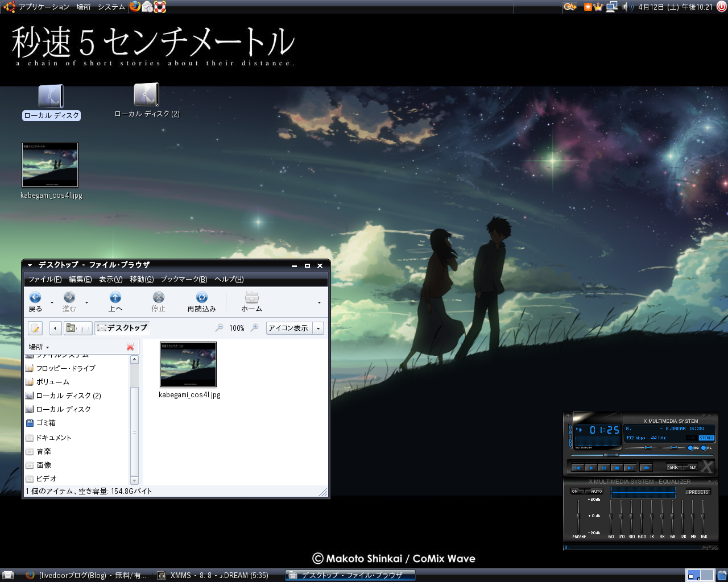Click the path bar left scroll arrow
This screenshot has height=582, width=728.
(x=55, y=328)
